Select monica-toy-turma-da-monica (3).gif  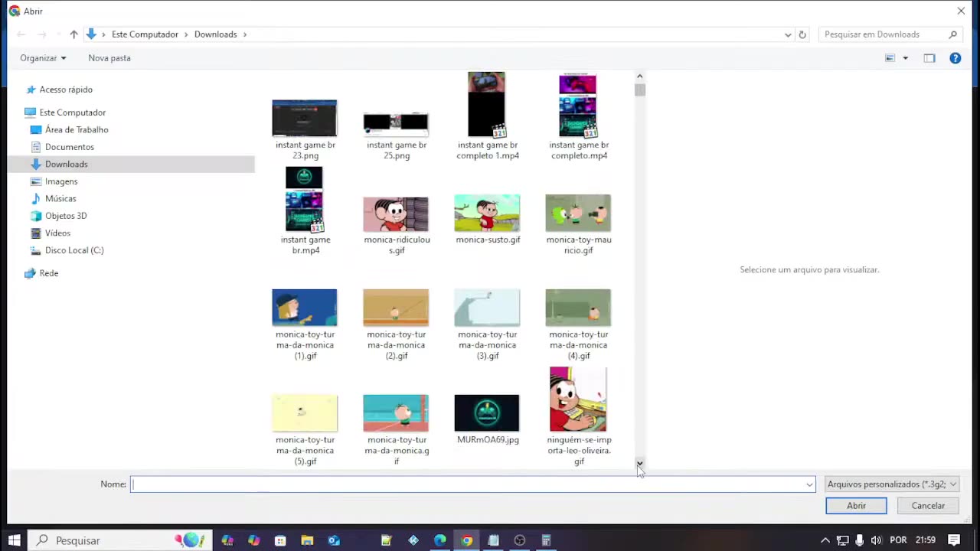pyautogui.click(x=487, y=324)
